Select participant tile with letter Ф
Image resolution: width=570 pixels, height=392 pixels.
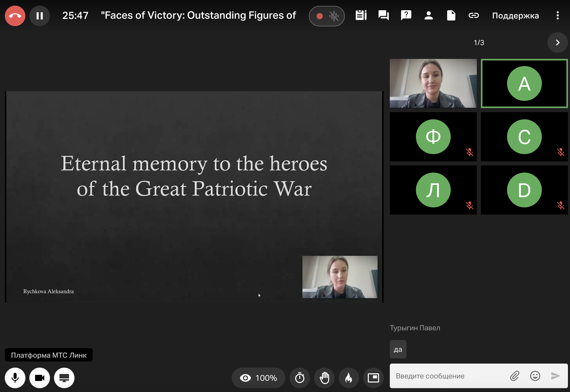click(433, 137)
